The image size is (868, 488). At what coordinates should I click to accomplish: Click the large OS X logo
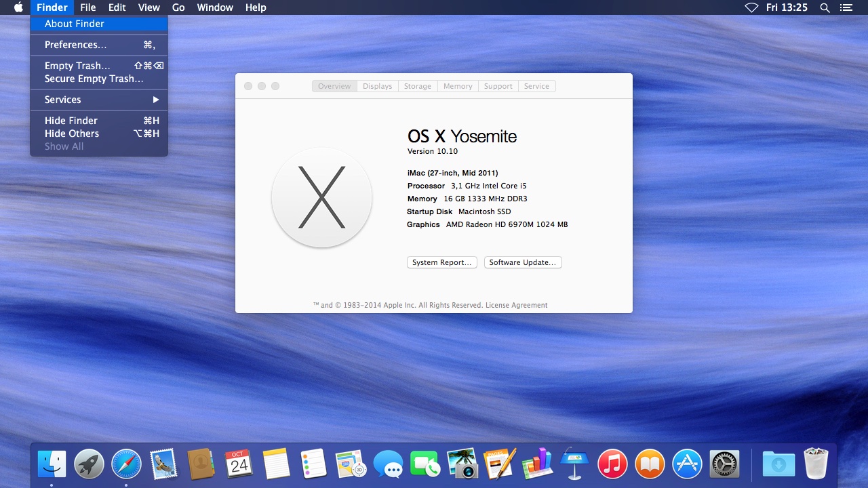coord(321,197)
